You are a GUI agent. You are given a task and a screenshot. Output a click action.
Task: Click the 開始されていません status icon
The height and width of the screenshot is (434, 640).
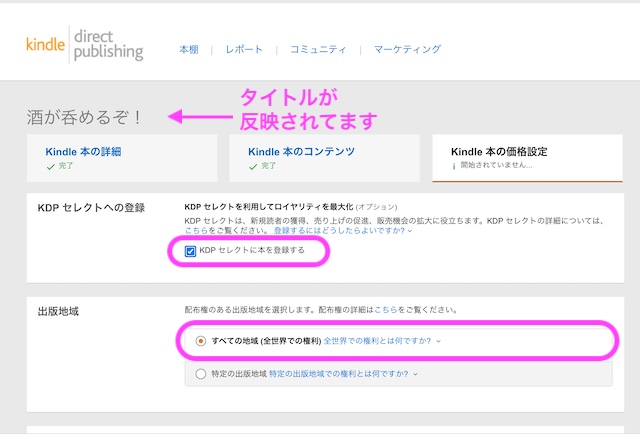[454, 166]
